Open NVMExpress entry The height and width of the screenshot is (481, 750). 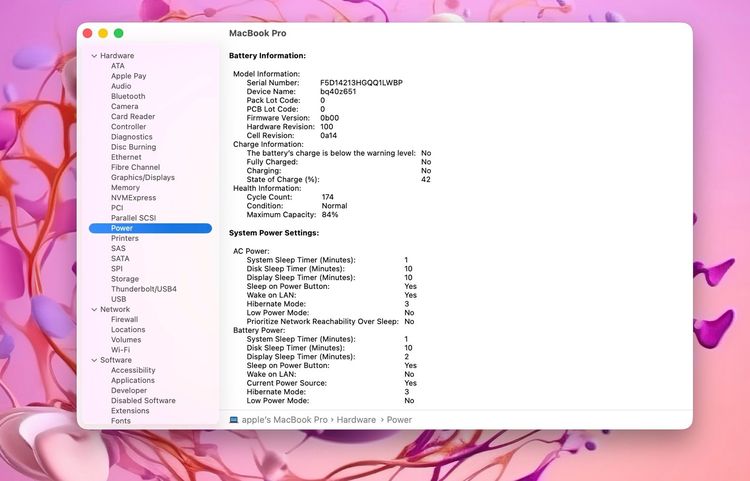(133, 197)
